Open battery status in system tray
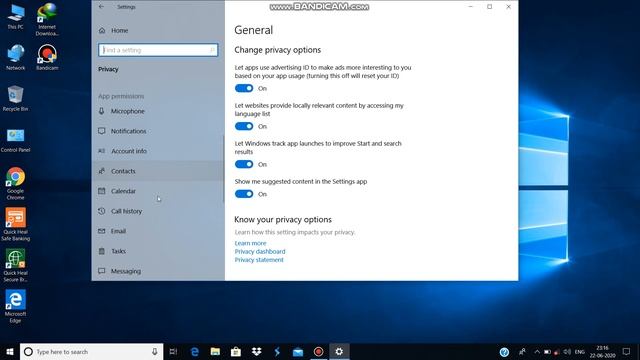This screenshot has width=640, height=360. tap(547, 351)
